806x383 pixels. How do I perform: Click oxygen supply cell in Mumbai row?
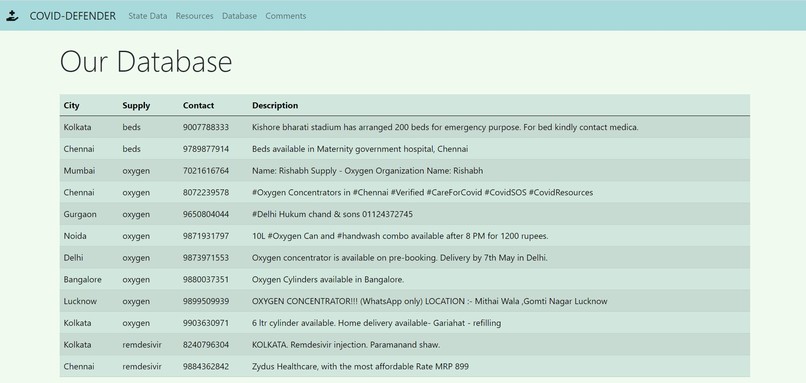[136, 171]
